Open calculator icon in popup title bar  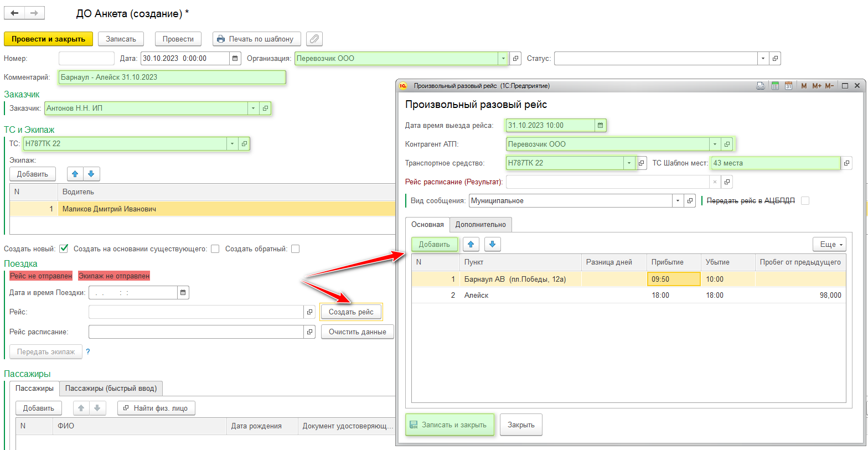point(775,86)
